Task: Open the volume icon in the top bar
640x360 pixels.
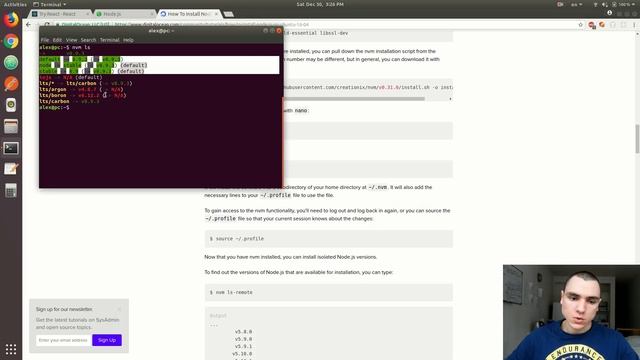Action: tap(605, 4)
